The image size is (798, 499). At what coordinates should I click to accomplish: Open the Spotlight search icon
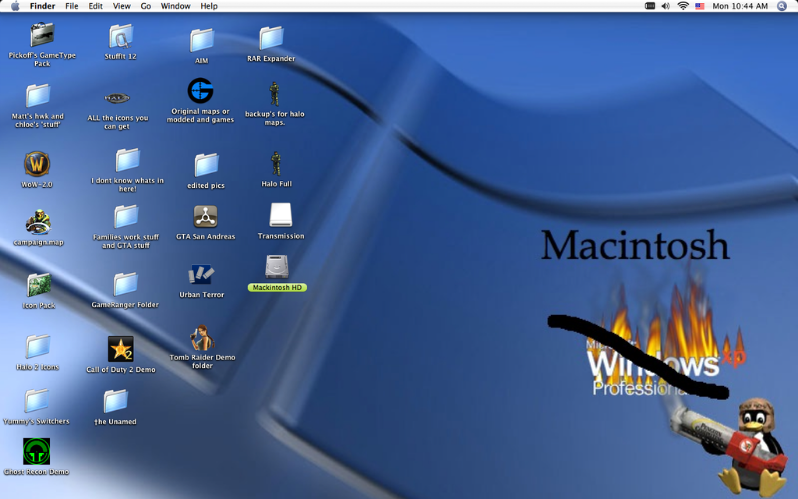pos(782,6)
